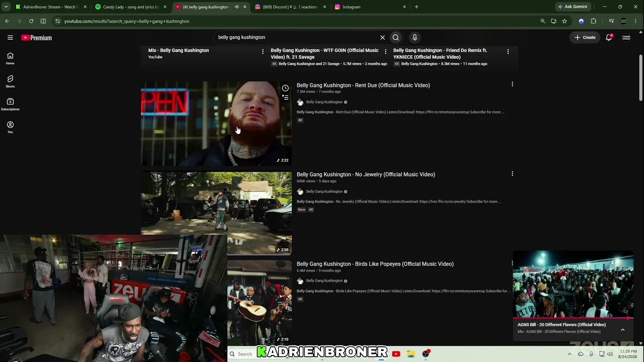Open the new browser tab
The image size is (644, 362).
pos(416,7)
